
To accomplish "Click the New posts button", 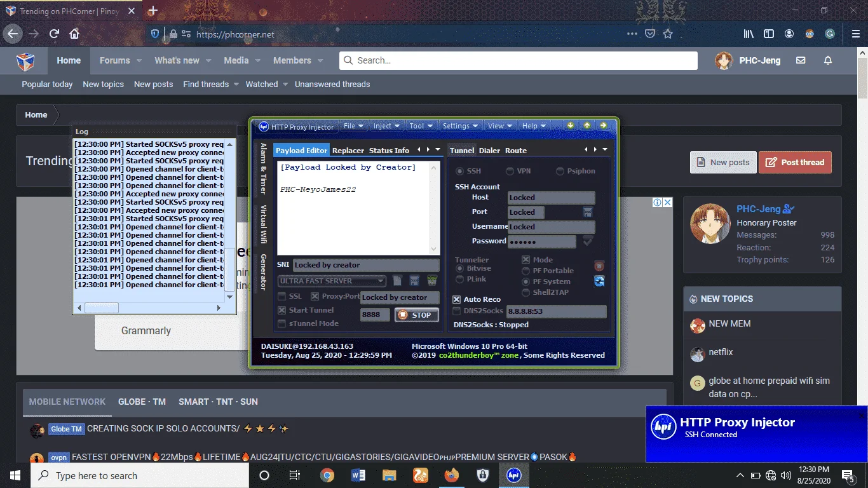I will click(x=723, y=162).
